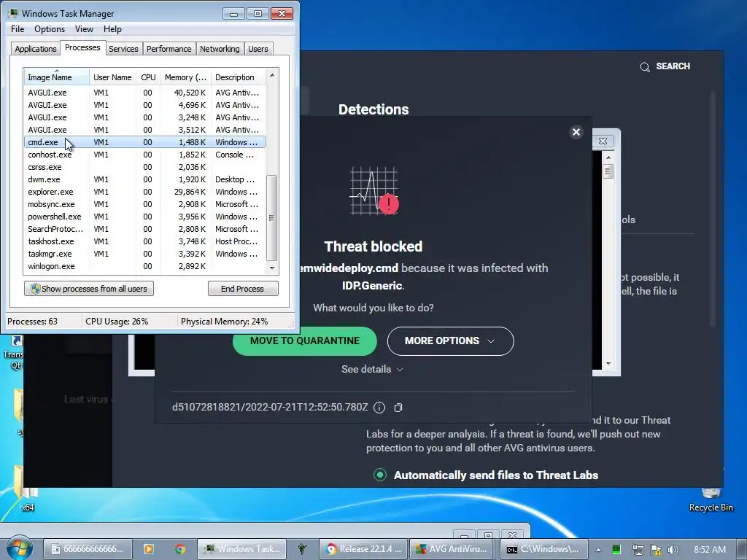Sort processes by Description column
The image size is (747, 560).
click(238, 77)
